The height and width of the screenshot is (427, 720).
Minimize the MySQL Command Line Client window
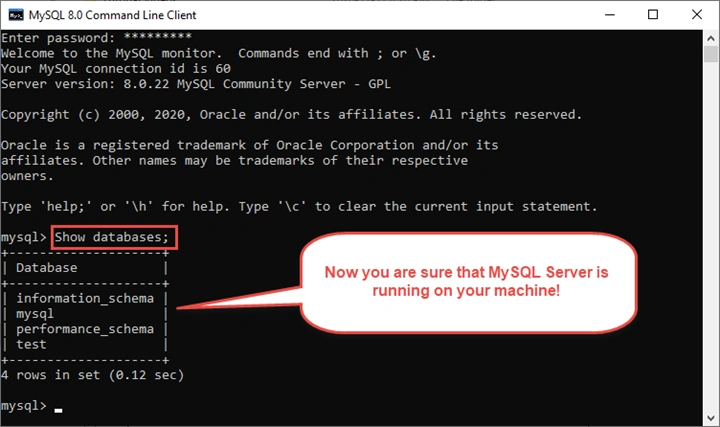click(610, 15)
